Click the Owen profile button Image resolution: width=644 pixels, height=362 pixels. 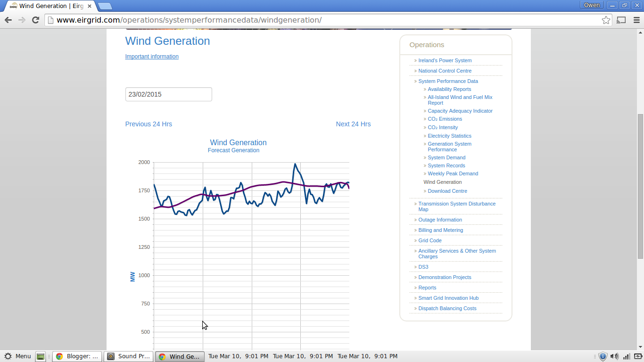[592, 5]
